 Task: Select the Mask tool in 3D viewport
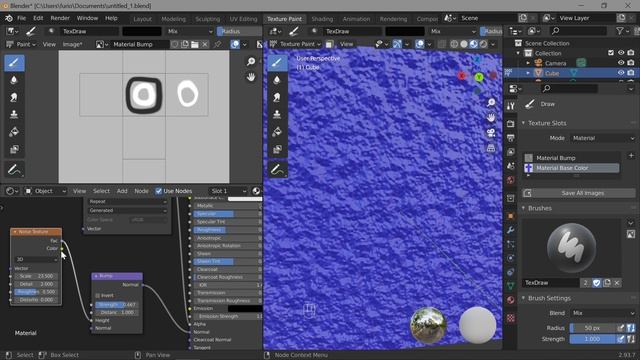277,149
